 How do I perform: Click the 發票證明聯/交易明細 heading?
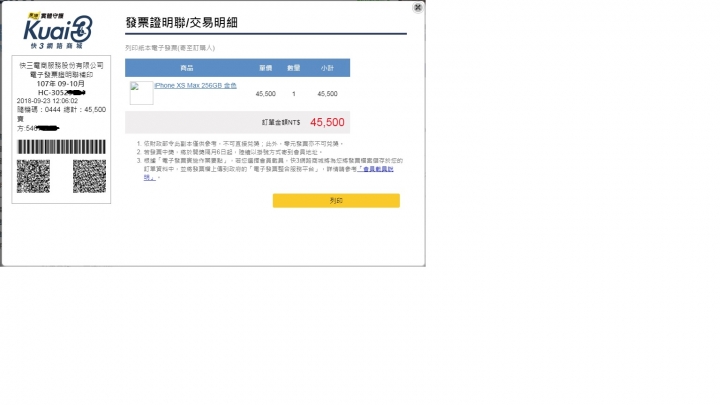coord(181,22)
